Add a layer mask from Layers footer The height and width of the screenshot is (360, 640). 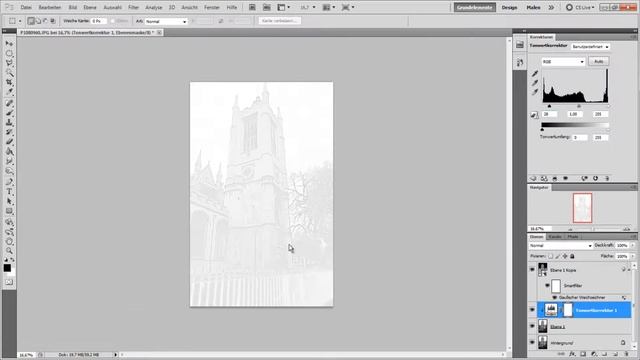tap(583, 354)
